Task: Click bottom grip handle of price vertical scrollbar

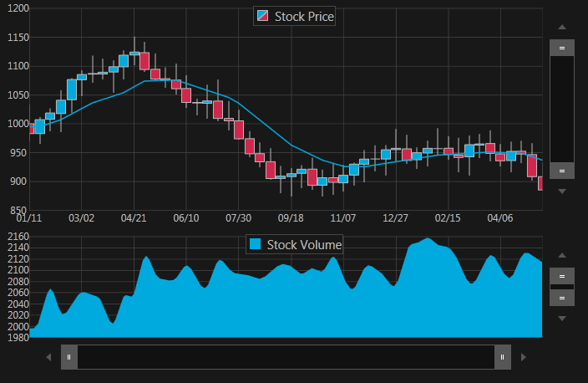Action: point(561,171)
